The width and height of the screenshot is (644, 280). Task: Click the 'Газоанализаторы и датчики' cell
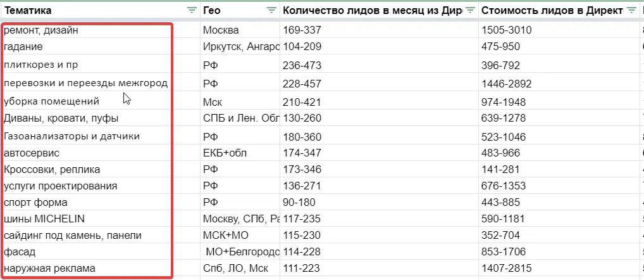[x=71, y=136]
